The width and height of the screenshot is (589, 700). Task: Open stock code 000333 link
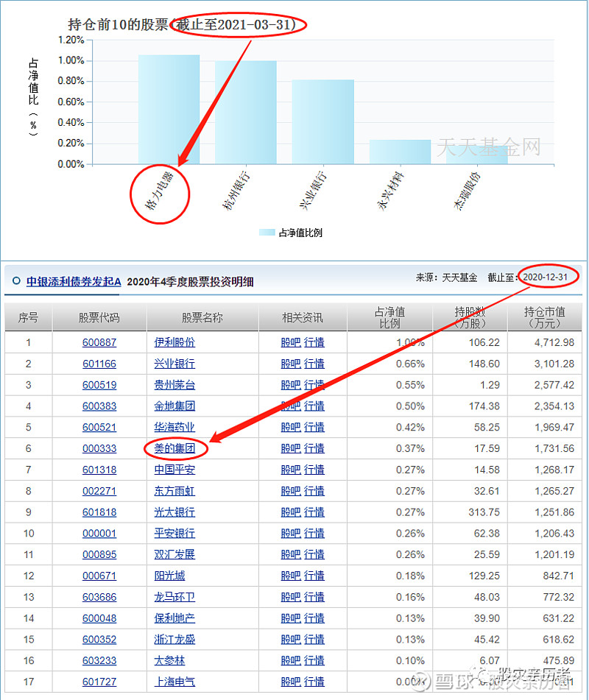[99, 448]
